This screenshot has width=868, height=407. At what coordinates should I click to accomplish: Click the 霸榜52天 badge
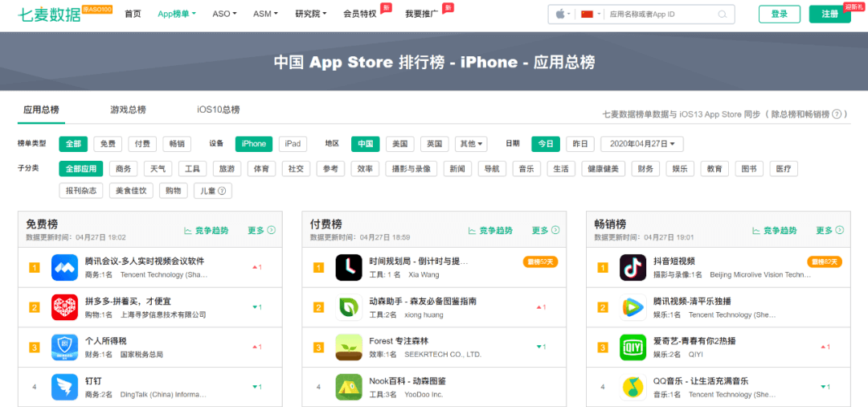[540, 261]
